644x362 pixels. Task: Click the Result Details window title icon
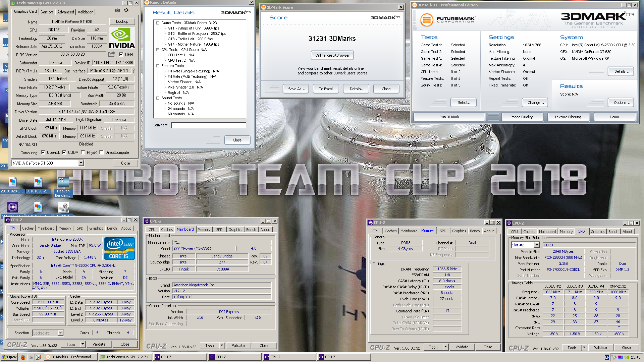click(147, 2)
